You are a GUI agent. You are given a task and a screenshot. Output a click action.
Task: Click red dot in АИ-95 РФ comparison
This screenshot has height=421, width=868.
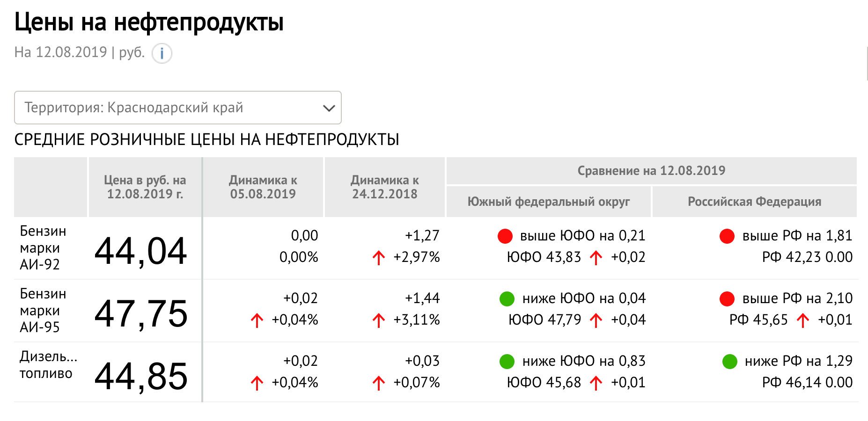click(727, 299)
